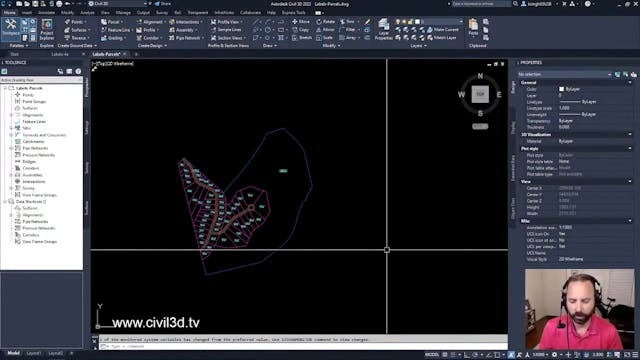Switch to the Layout1 tab

(x=34, y=353)
